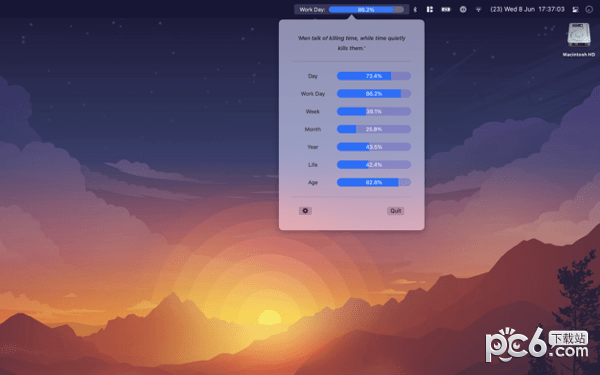600x375 pixels.
Task: Click the date and time in the menu bar
Action: 527,9
